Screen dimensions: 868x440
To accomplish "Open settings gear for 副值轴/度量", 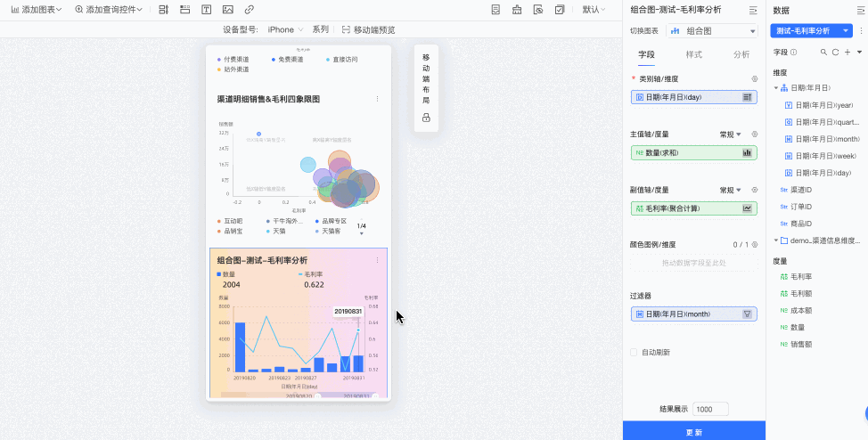I will [x=755, y=190].
